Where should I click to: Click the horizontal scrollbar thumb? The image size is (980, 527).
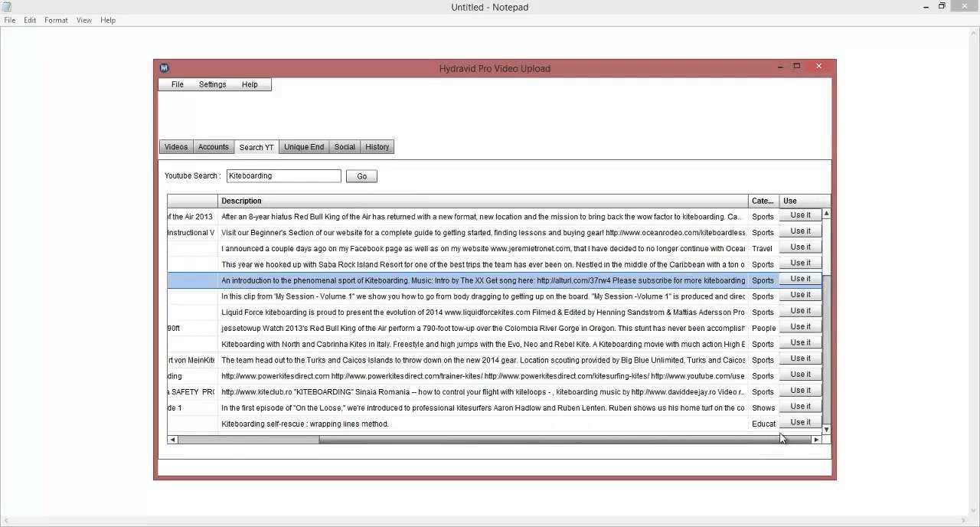pyautogui.click(x=565, y=440)
